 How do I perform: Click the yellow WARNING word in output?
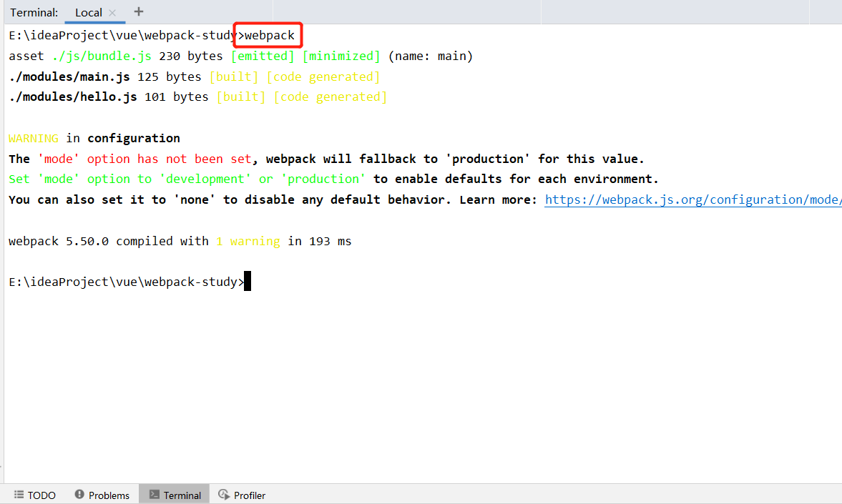34,138
